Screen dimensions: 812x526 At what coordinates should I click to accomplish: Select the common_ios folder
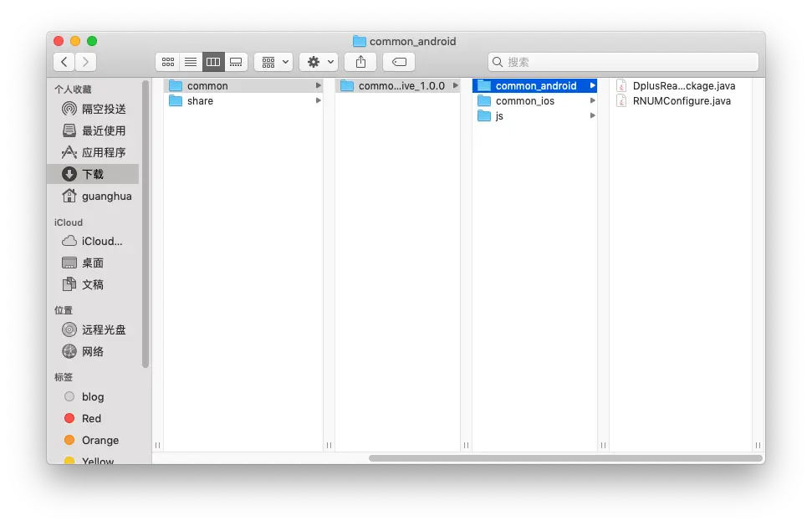coord(534,100)
